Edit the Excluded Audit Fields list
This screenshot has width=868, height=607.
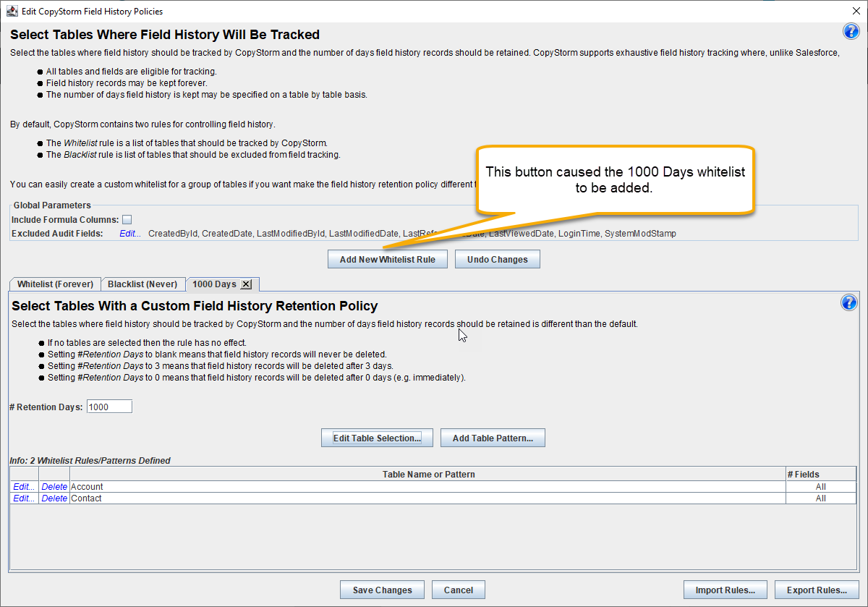coord(130,233)
